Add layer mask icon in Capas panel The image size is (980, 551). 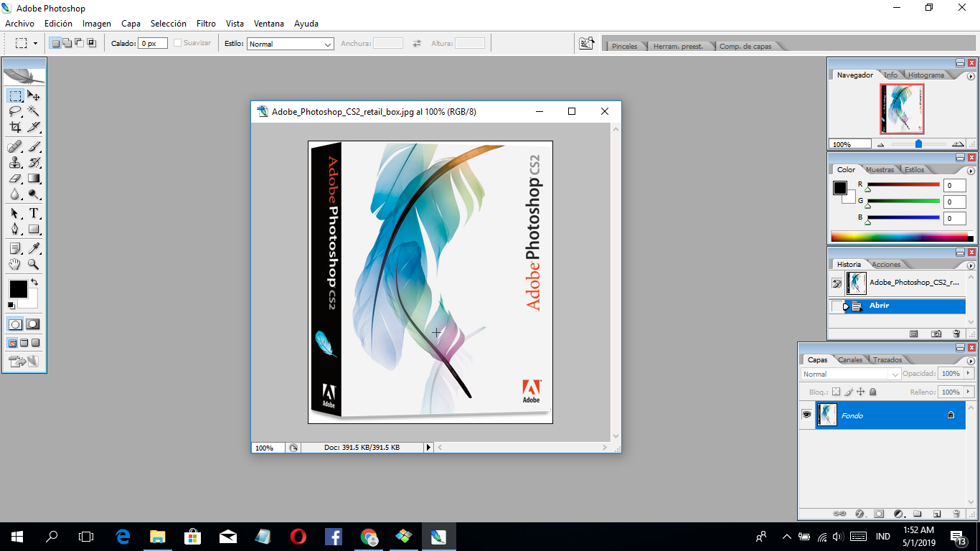click(x=879, y=514)
